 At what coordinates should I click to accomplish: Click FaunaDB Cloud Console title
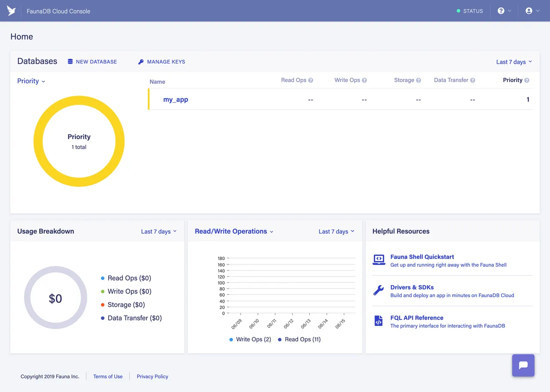[x=58, y=11]
